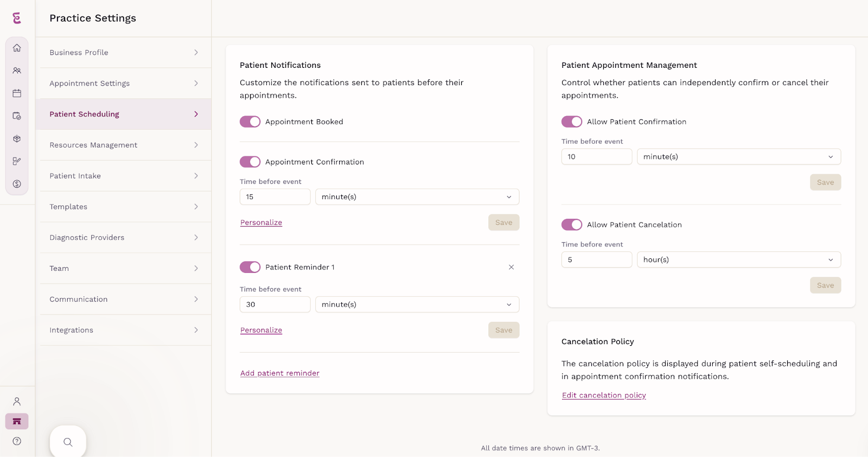
Task: Open Appointment Confirmation time unit dropdown
Action: point(417,197)
